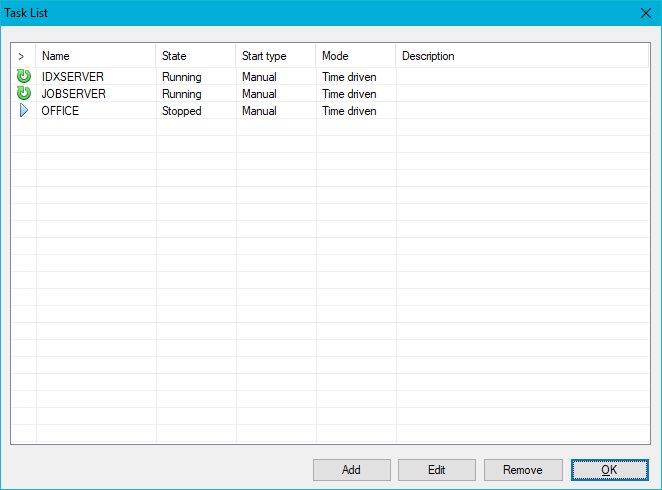The width and height of the screenshot is (662, 490).
Task: Click the green running icon for IDXSERVER
Action: click(x=24, y=77)
